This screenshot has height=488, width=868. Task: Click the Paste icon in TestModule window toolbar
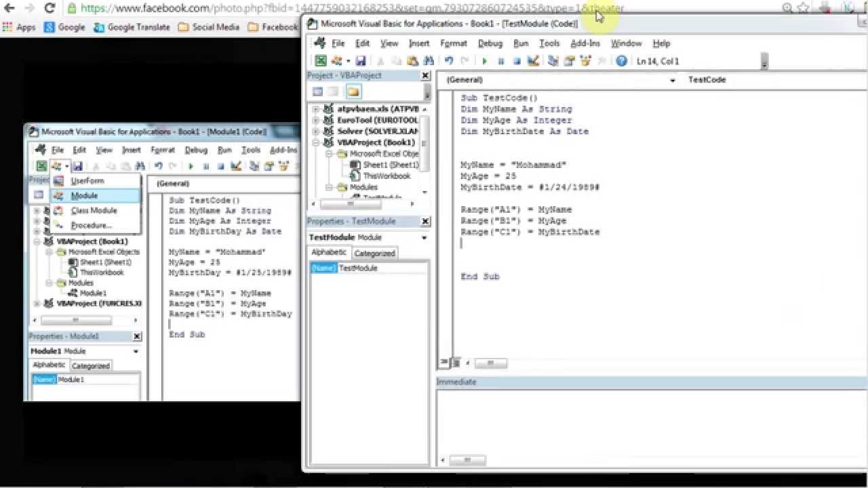point(413,61)
